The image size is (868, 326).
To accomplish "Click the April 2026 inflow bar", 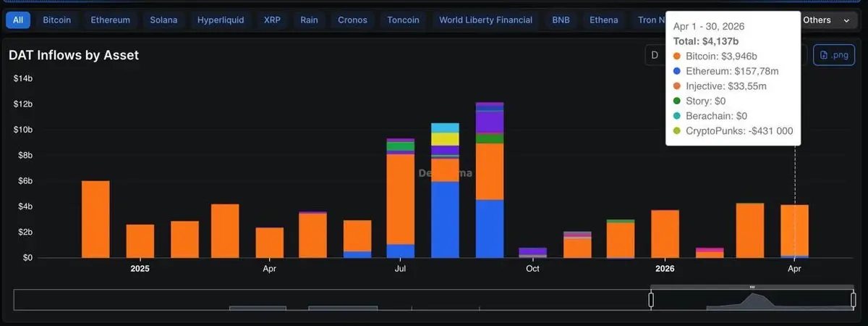I will [x=795, y=231].
